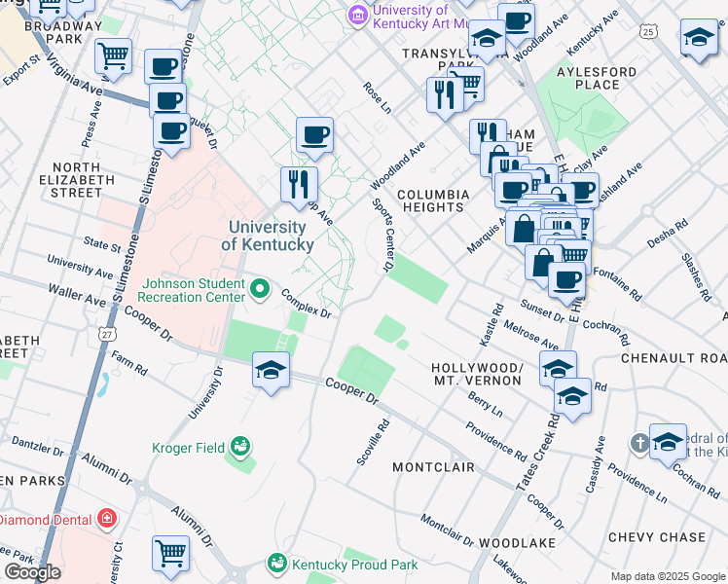Click the Map data ©2025 Google attribution
Screen dimensions: 728x584
668,577
